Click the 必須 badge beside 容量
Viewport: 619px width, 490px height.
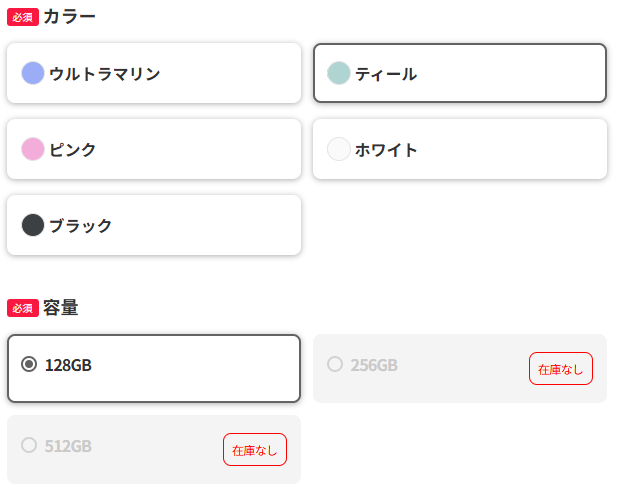pos(22,308)
